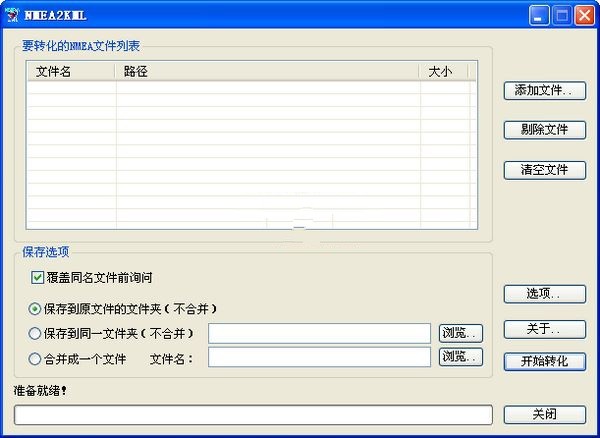Start conversion with 开始转化
600x438 pixels.
click(x=545, y=361)
